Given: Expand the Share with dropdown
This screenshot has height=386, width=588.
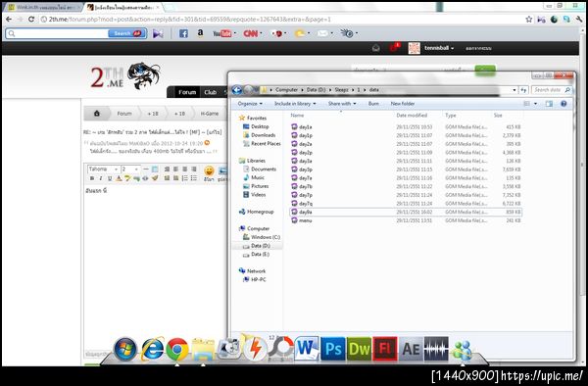Looking at the screenshot, I should point(342,104).
